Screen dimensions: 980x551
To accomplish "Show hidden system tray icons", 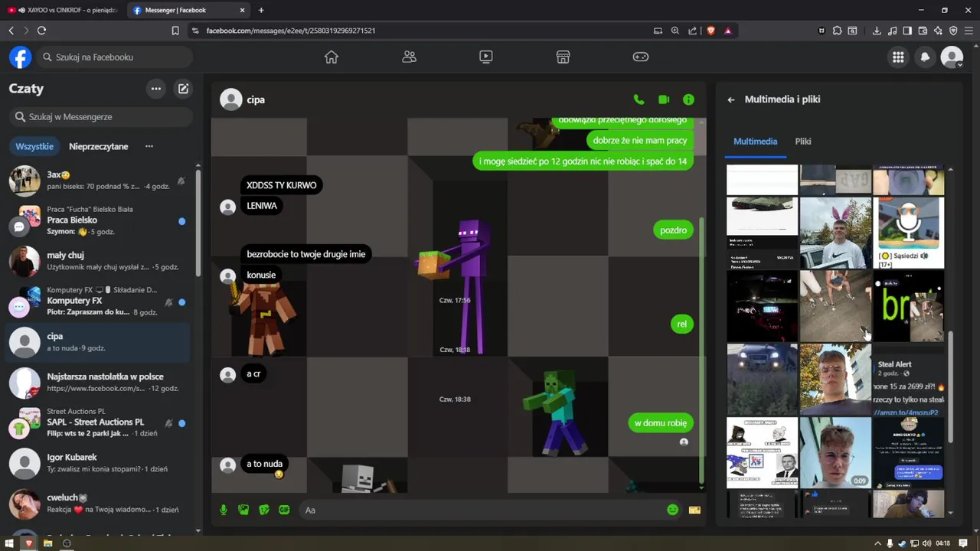I will coord(877,543).
